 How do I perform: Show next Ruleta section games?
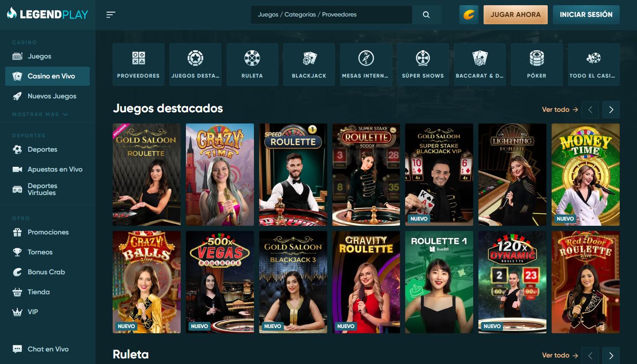coord(611,355)
